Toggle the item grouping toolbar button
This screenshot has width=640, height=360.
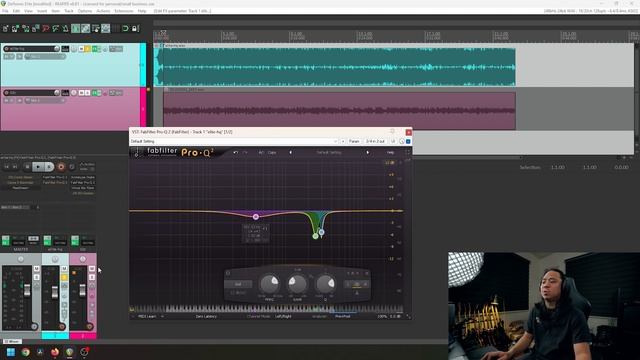click(x=85, y=29)
